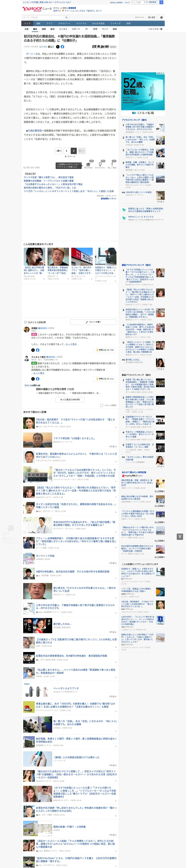Image resolution: width=186 pixels, height=868 pixels.
Task: Open the 速報 tab
Action: [38, 24]
